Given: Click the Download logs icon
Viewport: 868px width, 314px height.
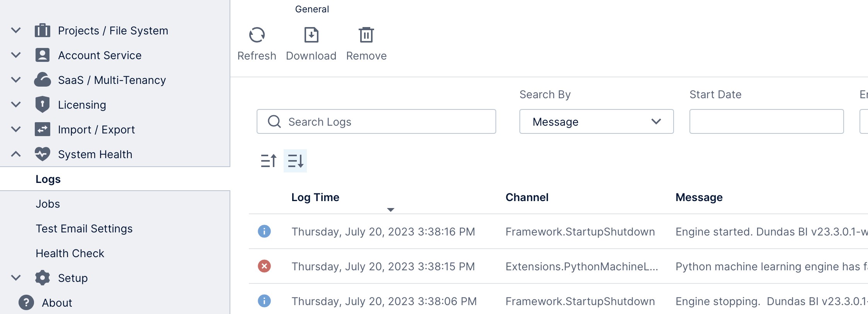Looking at the screenshot, I should pyautogui.click(x=311, y=34).
